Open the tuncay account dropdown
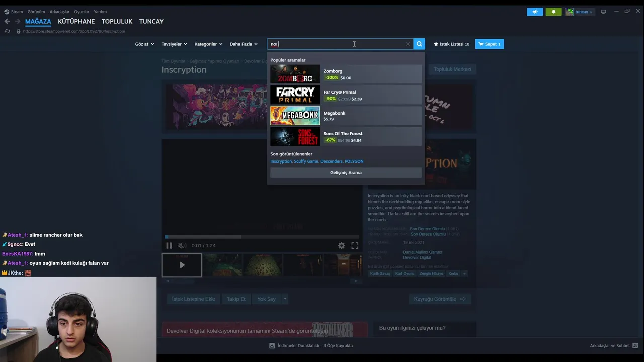644x362 pixels. point(579,12)
